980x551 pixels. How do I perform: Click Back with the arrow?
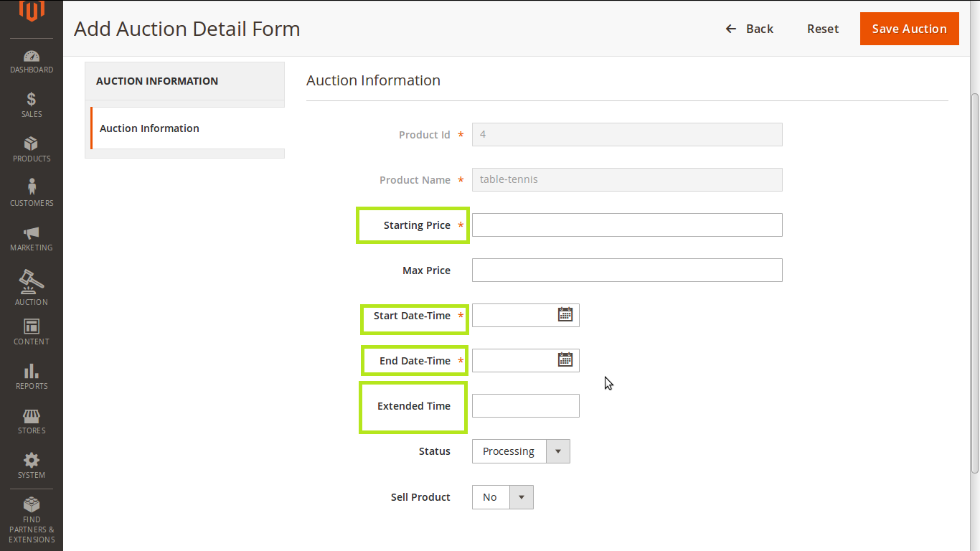tap(749, 29)
